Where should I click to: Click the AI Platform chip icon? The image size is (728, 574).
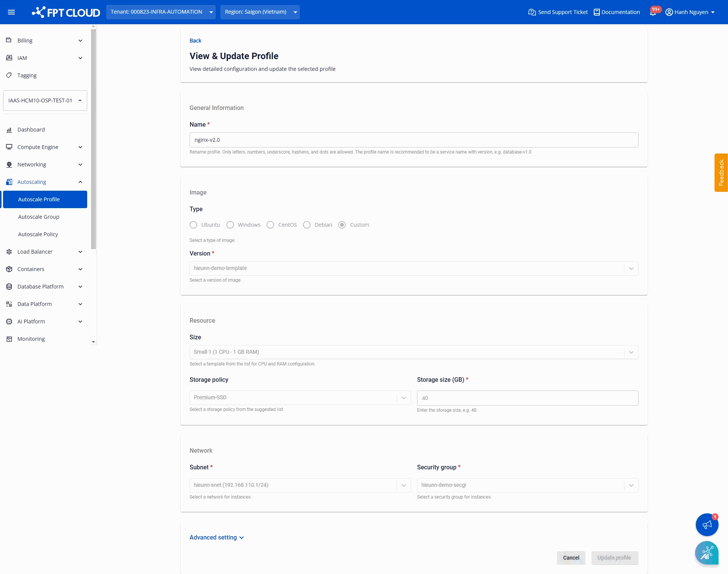9,322
